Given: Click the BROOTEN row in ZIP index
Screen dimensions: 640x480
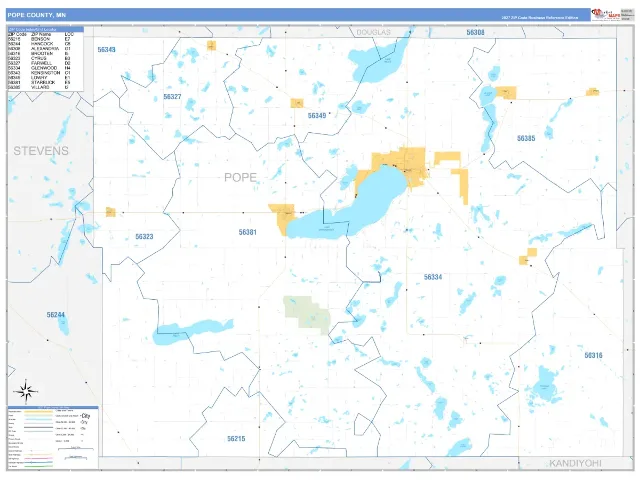Looking at the screenshot, I should 40,53.
